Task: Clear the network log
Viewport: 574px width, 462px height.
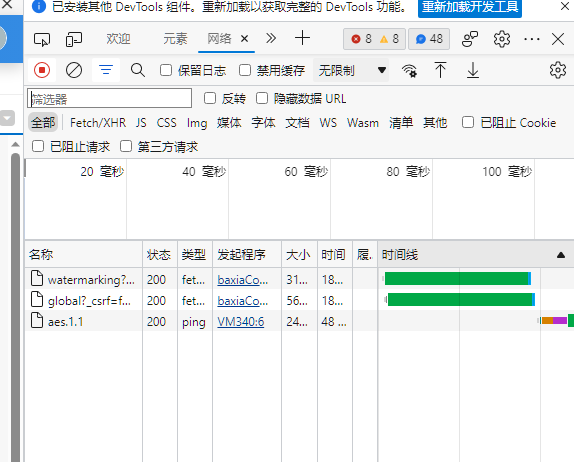Action: 74,70
